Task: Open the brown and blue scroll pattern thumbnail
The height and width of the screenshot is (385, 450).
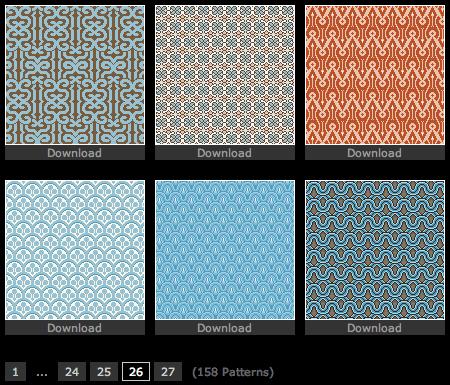Action: pyautogui.click(x=75, y=75)
